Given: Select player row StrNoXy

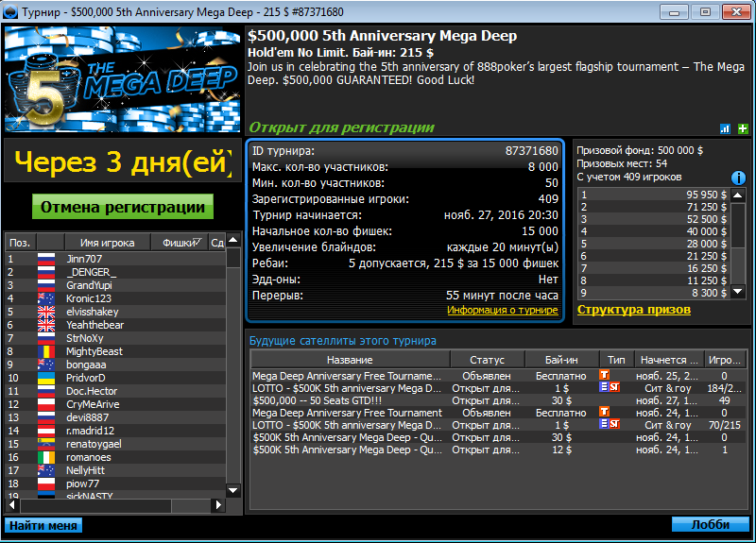Looking at the screenshot, I should pyautogui.click(x=115, y=338).
